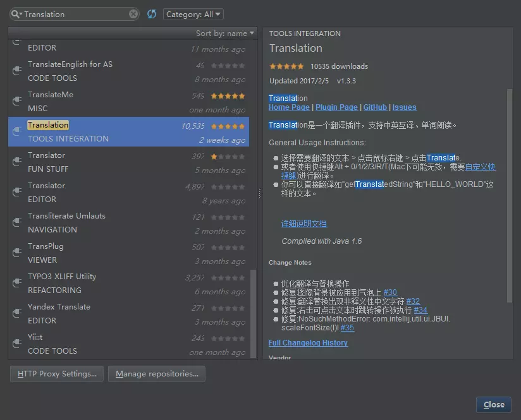Viewport: 521px width, 420px height.
Task: Select the Transliterate Umlauts plugin
Action: [128, 222]
